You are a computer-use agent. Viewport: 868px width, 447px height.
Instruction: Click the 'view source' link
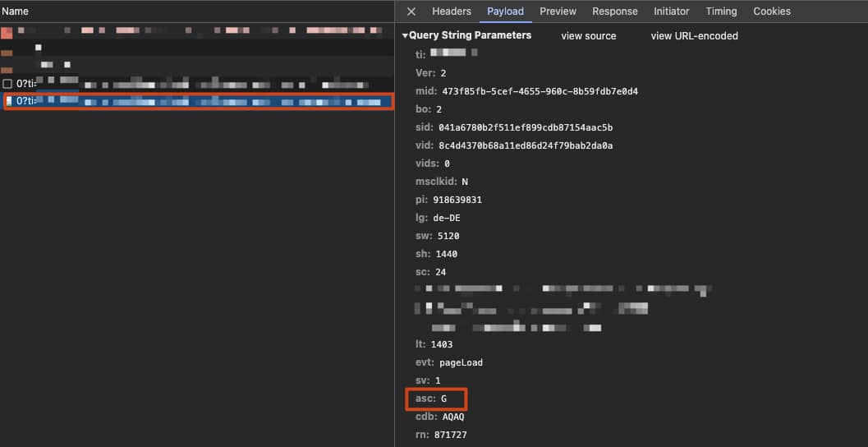click(x=588, y=36)
